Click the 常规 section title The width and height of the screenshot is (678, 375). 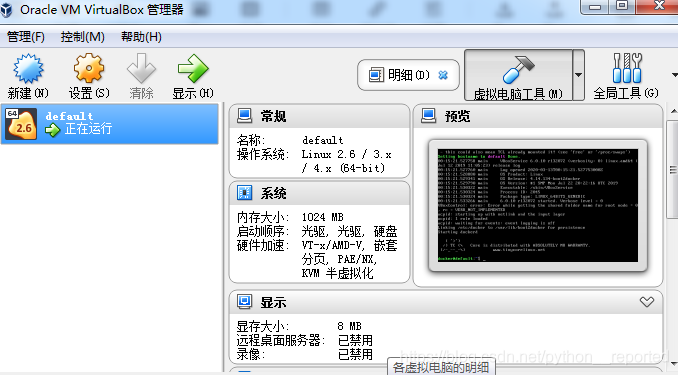pyautogui.click(x=273, y=116)
